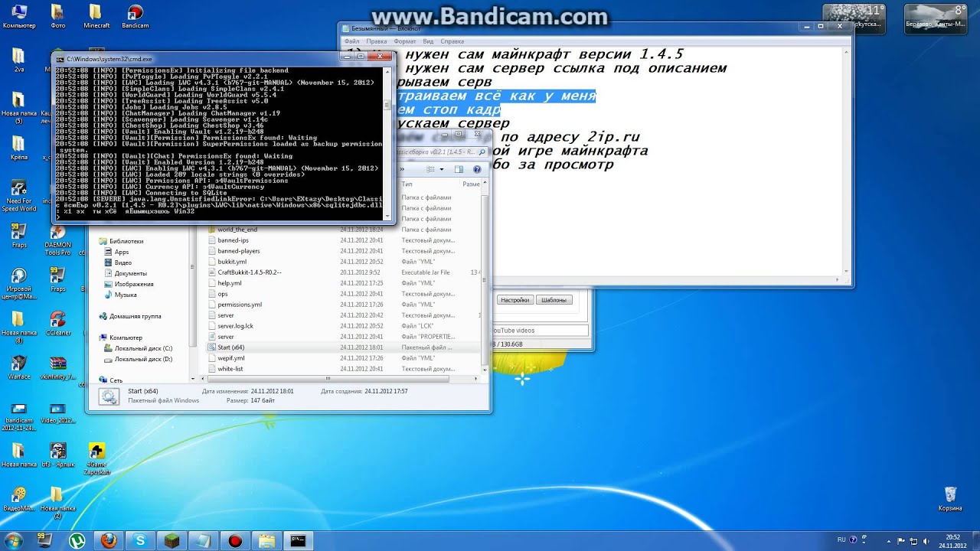Select Библиотеки in Explorer navigation pane
This screenshot has height=551, width=980.
[121, 241]
